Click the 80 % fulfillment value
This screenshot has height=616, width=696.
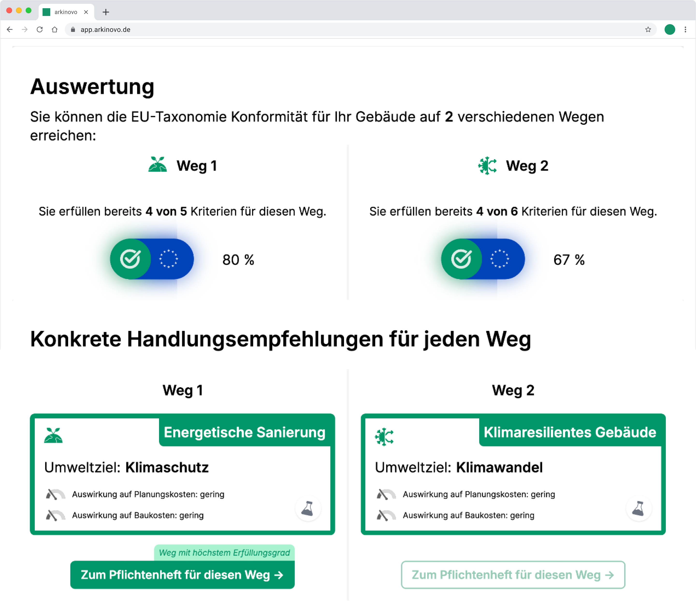(x=238, y=260)
